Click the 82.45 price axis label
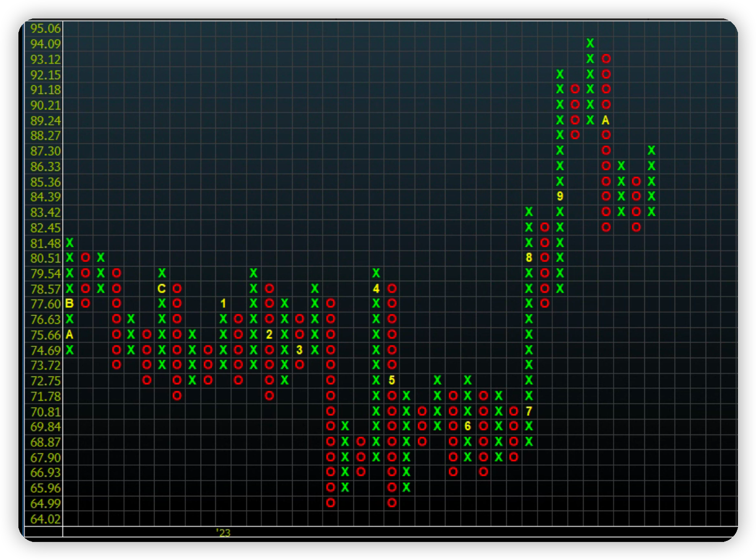The width and height of the screenshot is (756, 560). coord(46,228)
